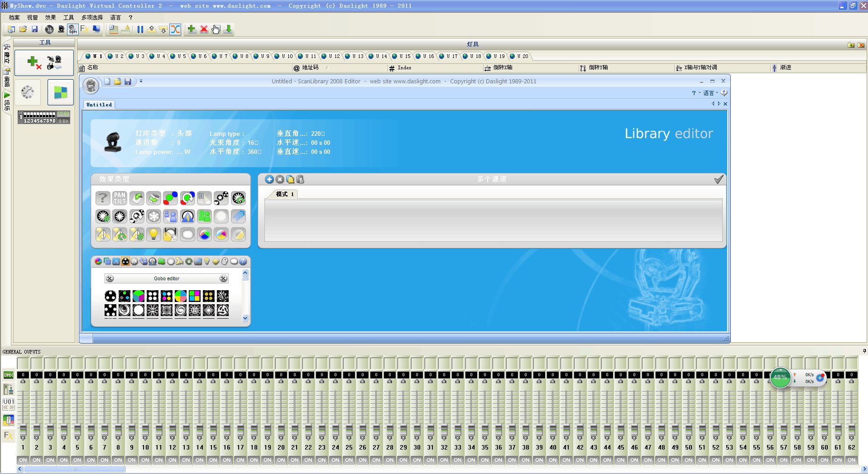Toggle ON button under channel 12

173,460
